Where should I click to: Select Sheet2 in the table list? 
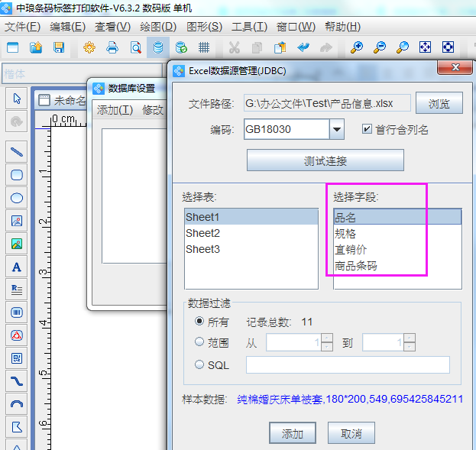pos(203,233)
